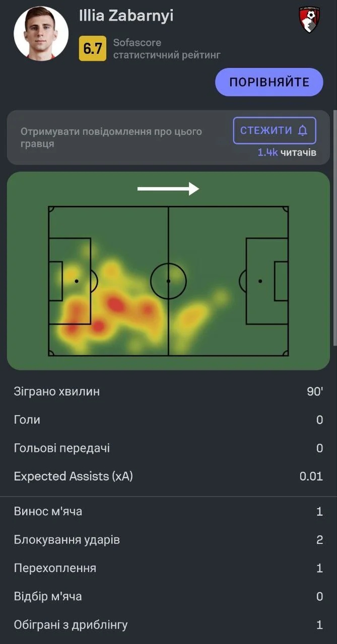
Task: Click the left penalty area on heatmap
Action: pyautogui.click(x=70, y=281)
